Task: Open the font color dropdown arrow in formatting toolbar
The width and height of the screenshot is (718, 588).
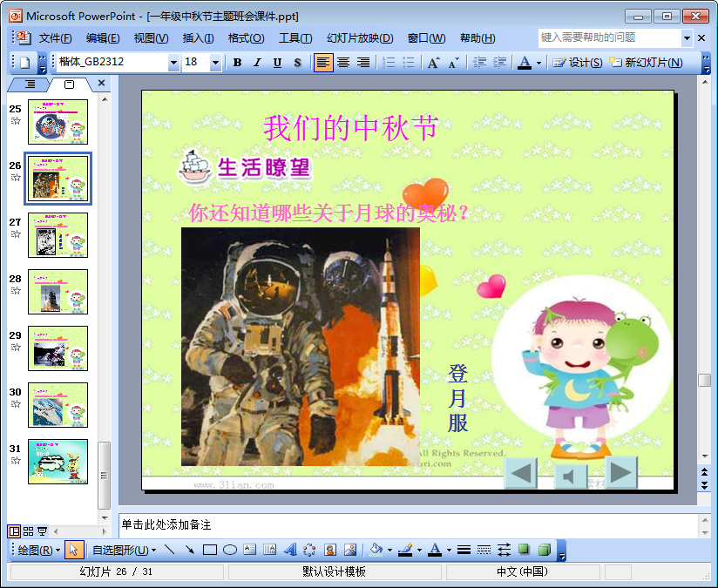Action: tap(538, 63)
